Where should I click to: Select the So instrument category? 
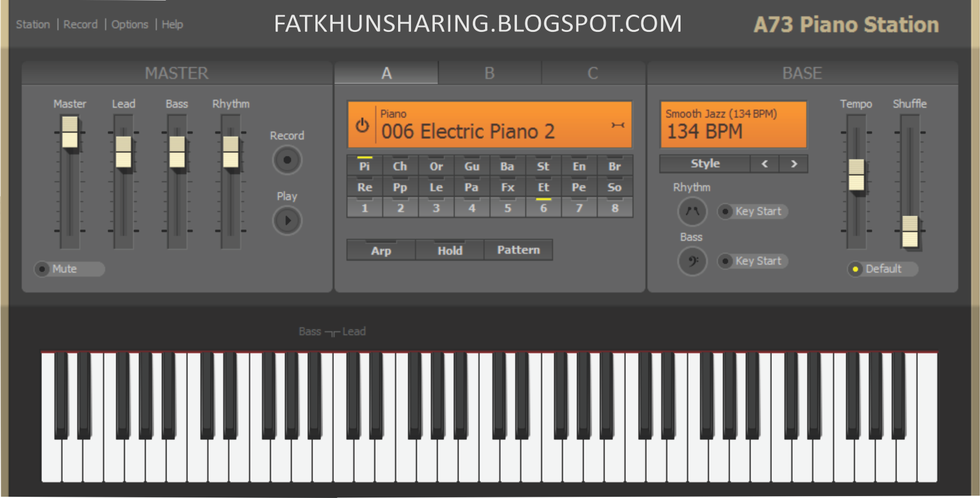pyautogui.click(x=615, y=187)
